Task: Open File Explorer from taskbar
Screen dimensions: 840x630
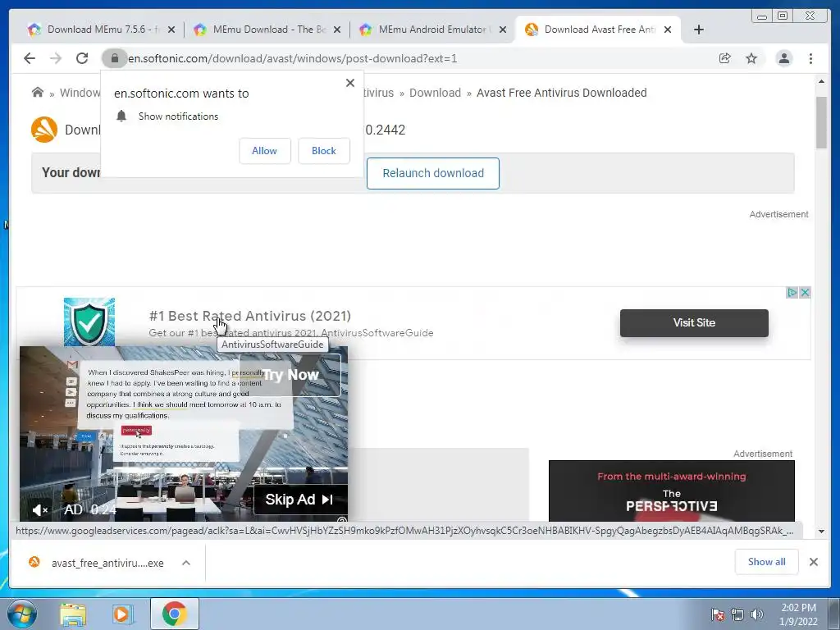Action: pos(73,614)
